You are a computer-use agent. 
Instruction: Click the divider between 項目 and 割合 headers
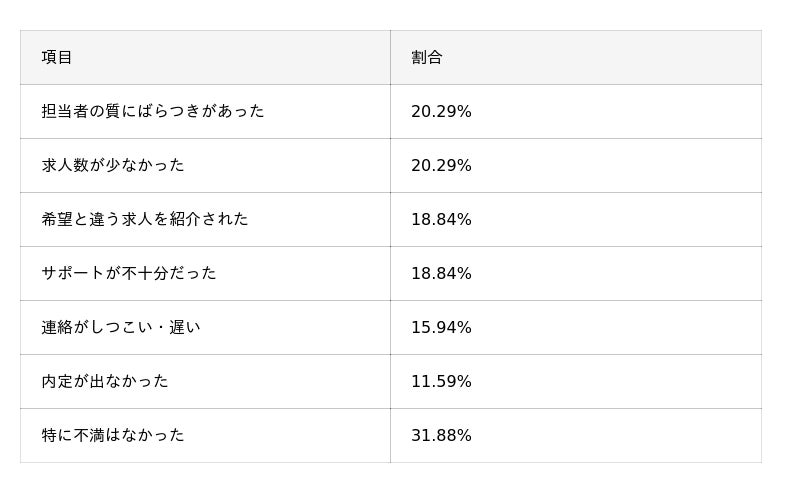point(390,57)
